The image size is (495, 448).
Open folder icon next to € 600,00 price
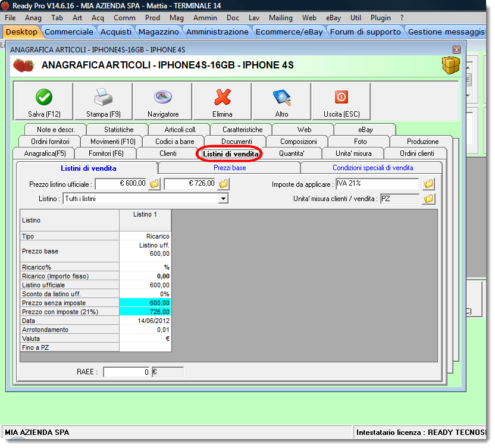click(154, 184)
